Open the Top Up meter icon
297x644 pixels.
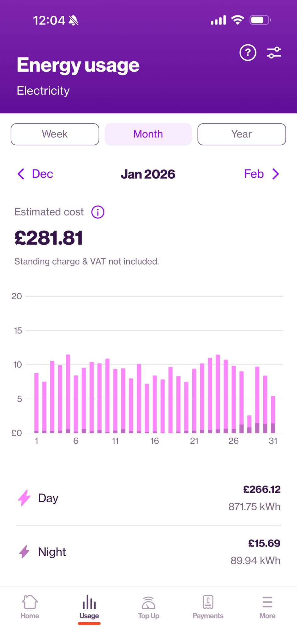[x=149, y=602]
